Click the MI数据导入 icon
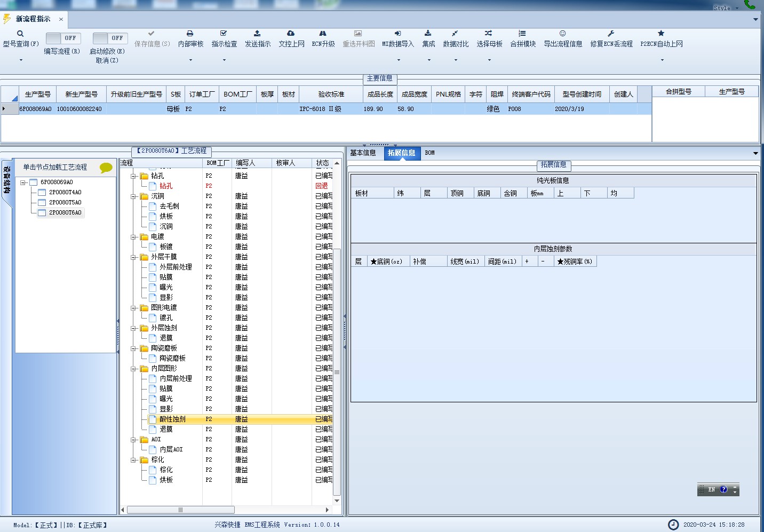The height and width of the screenshot is (532, 764). [397, 33]
